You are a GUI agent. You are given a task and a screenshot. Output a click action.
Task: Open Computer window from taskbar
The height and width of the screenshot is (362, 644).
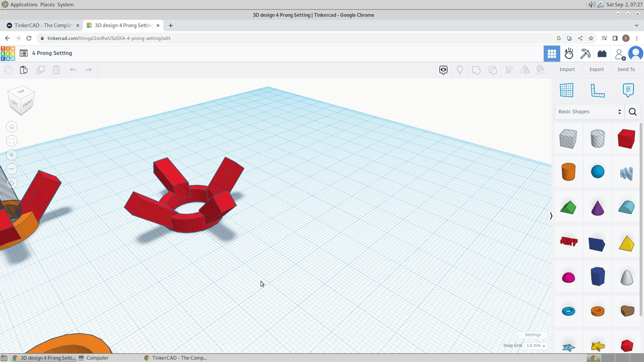point(94,358)
